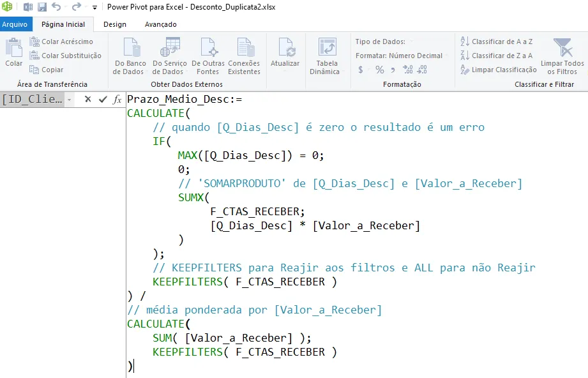Cancel the formula with the X button

point(87,99)
